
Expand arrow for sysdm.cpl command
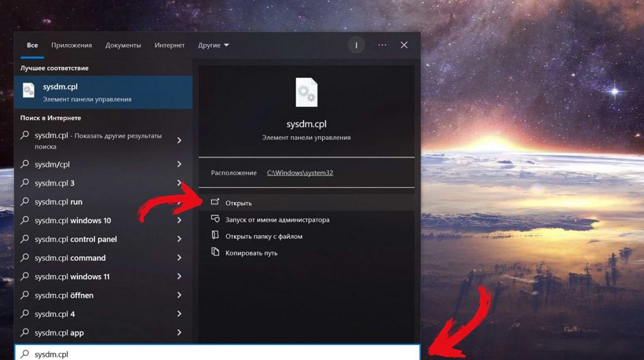click(179, 257)
